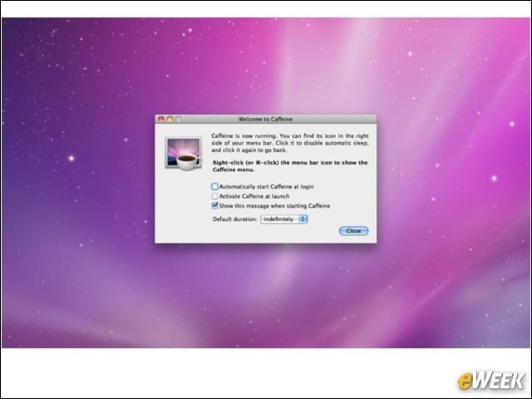Click the Default duration label
This screenshot has width=532, height=399.
click(x=234, y=219)
